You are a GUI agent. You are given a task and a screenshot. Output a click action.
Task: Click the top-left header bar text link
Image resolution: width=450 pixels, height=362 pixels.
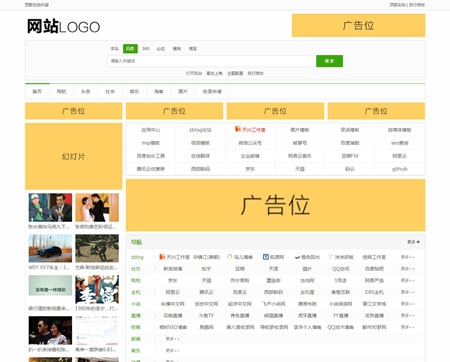click(x=37, y=5)
